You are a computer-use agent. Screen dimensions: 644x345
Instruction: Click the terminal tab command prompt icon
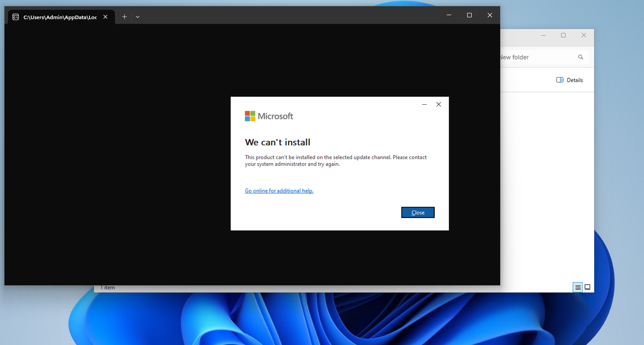(x=16, y=17)
